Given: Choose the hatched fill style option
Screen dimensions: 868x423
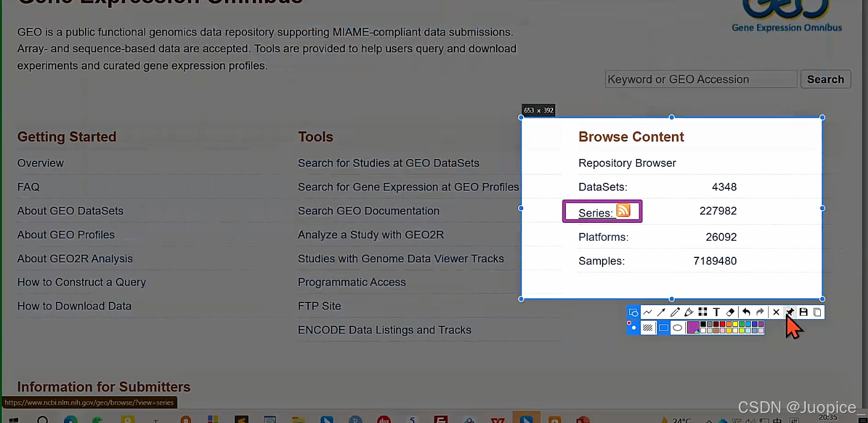Looking at the screenshot, I should pos(648,328).
